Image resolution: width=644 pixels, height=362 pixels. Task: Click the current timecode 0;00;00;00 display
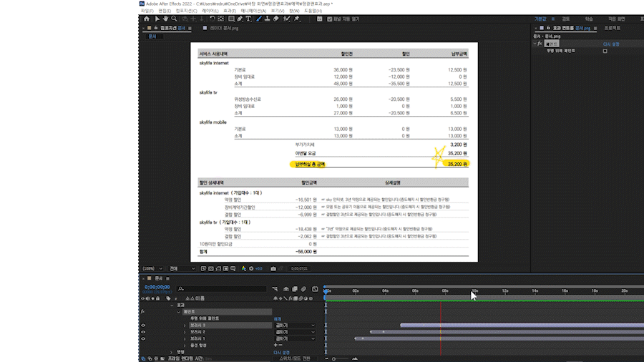157,287
